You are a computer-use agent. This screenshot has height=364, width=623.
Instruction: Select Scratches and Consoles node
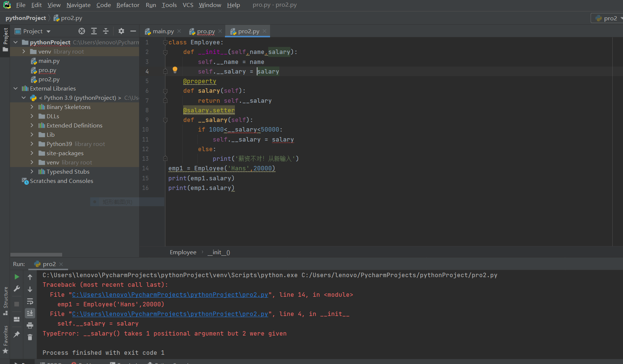[x=61, y=181]
